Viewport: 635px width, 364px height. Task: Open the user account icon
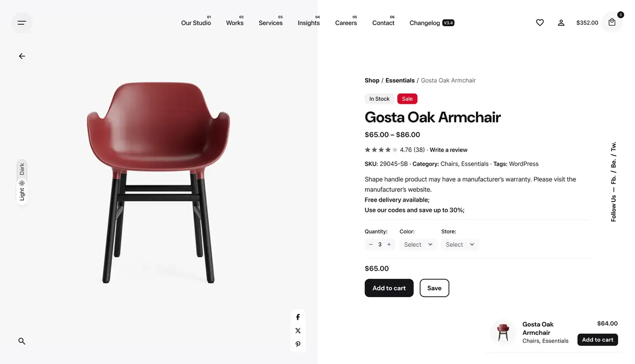tap(561, 23)
